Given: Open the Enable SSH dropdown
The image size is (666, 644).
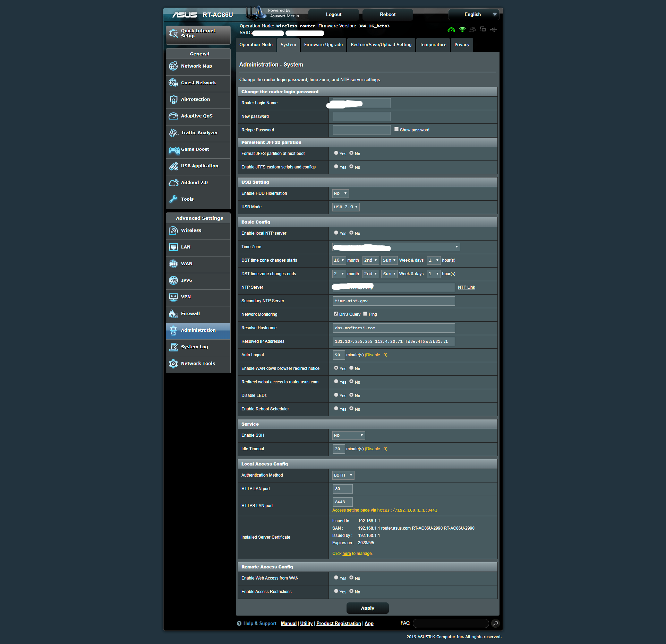Looking at the screenshot, I should (349, 435).
